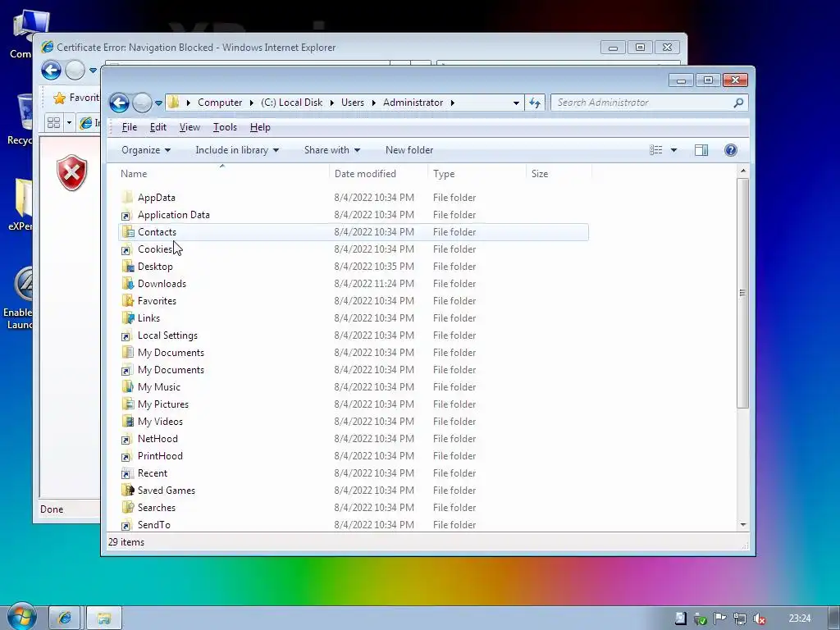Expand the arrow after Users in the path

pos(374,103)
